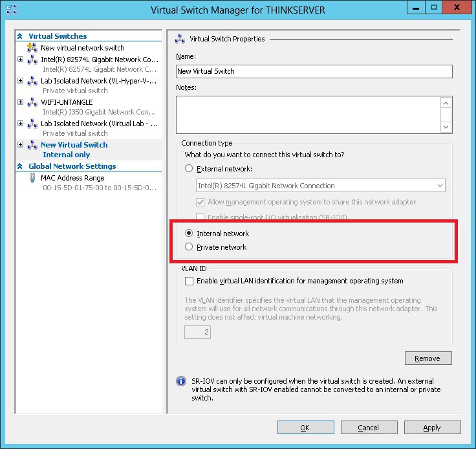Click the New virtual network switch icon
Image resolution: width=476 pixels, height=449 pixels.
tap(32, 48)
